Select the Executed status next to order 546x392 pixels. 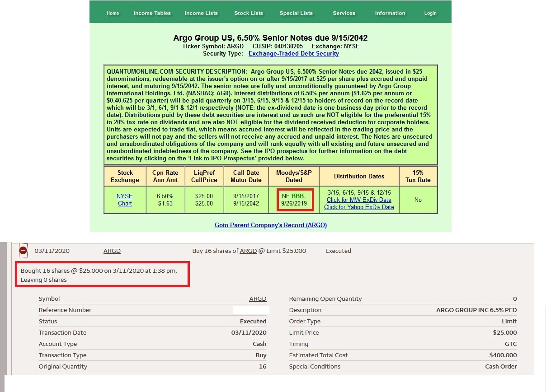338,251
